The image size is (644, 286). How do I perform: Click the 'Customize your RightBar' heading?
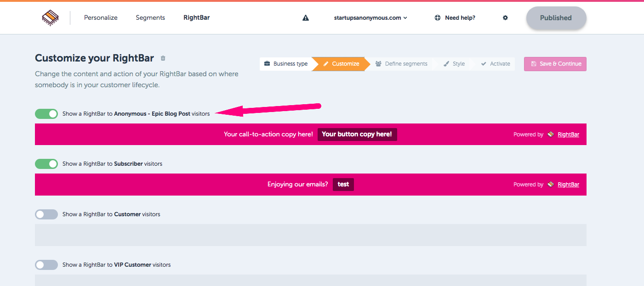tap(95, 58)
